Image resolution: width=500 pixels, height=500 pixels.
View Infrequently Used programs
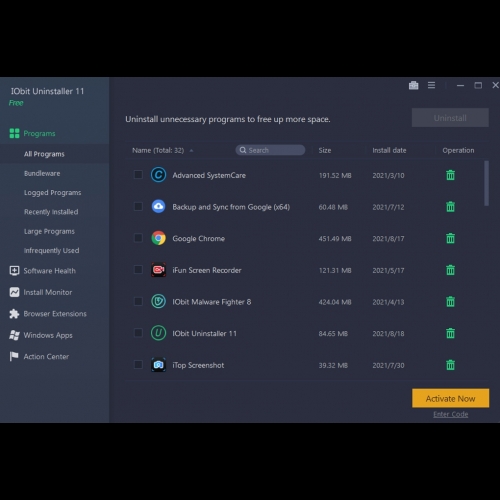[x=51, y=251]
